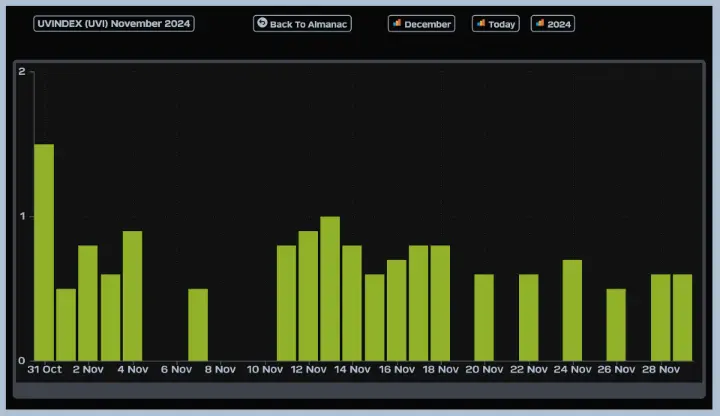The image size is (720, 416).
Task: Show today's UV index chart
Action: pos(496,23)
